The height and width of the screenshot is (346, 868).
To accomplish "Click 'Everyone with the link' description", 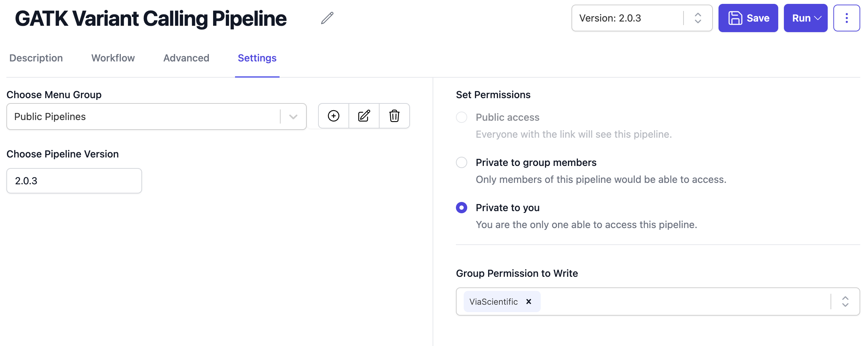I will (574, 134).
